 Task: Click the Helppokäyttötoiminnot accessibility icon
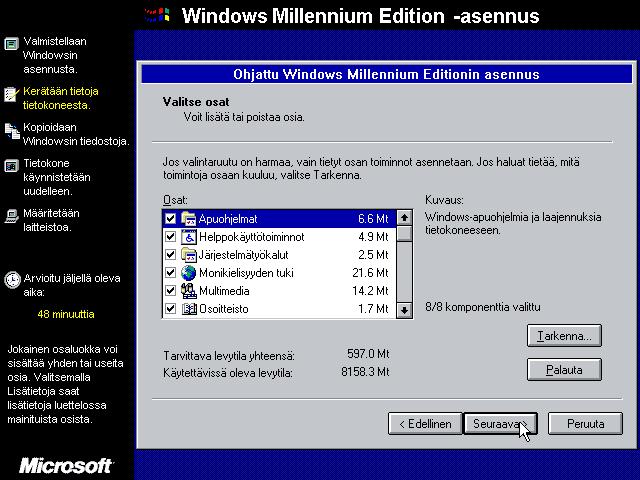click(189, 237)
